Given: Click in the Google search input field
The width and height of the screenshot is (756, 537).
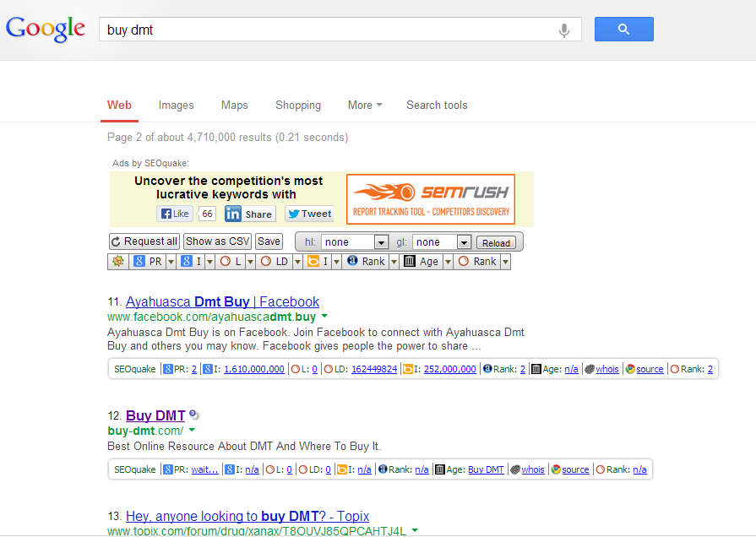Looking at the screenshot, I should coord(329,30).
